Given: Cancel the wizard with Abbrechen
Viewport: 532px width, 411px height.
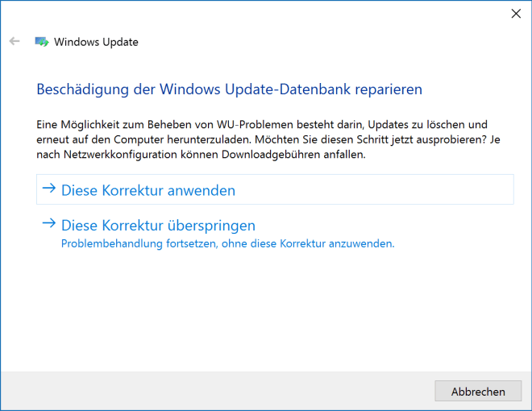Looking at the screenshot, I should tap(478, 391).
